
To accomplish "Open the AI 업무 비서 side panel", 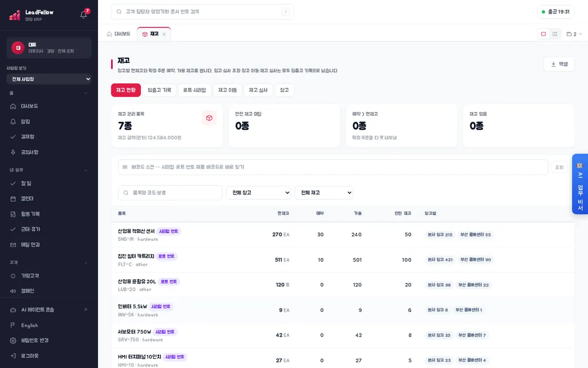I will (580, 184).
